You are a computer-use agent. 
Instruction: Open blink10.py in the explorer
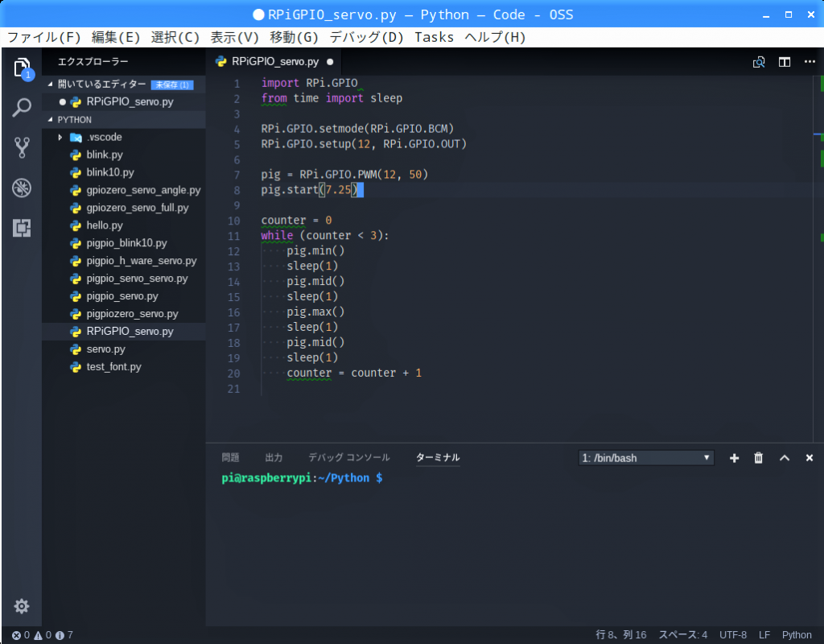coord(123,172)
